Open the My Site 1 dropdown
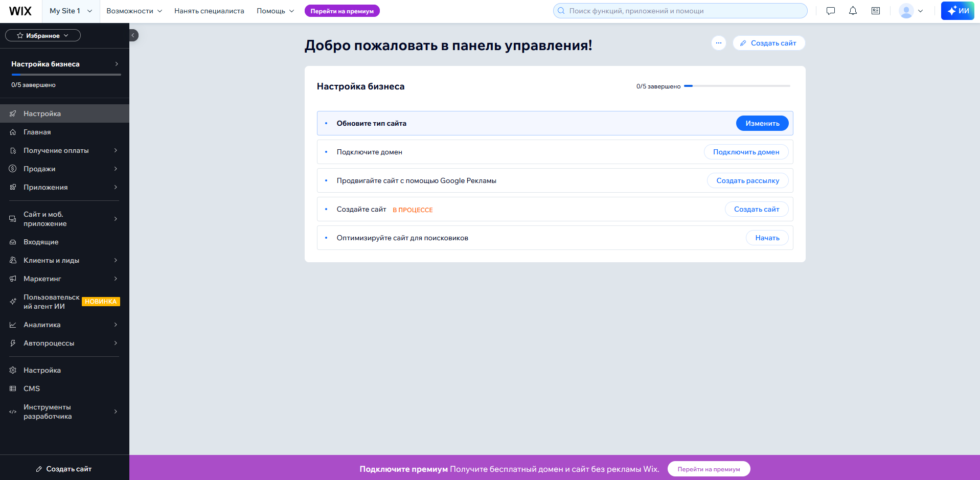 (70, 10)
